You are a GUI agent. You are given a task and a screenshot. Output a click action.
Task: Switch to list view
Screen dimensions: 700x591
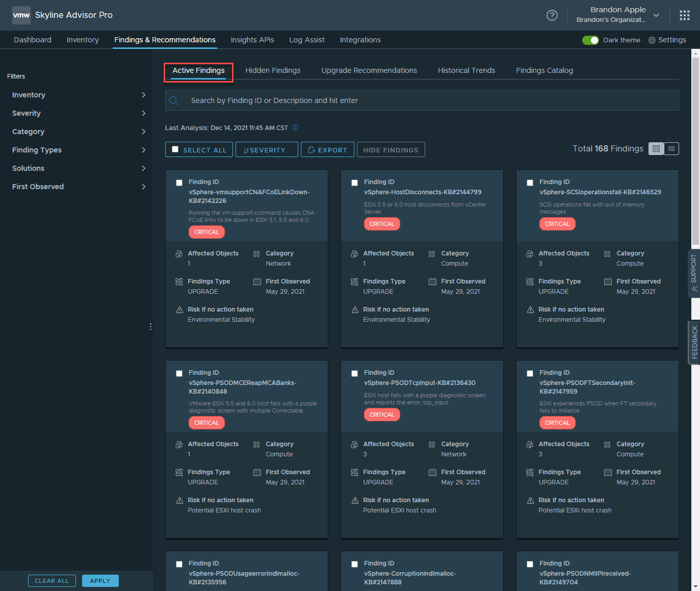pyautogui.click(x=671, y=149)
